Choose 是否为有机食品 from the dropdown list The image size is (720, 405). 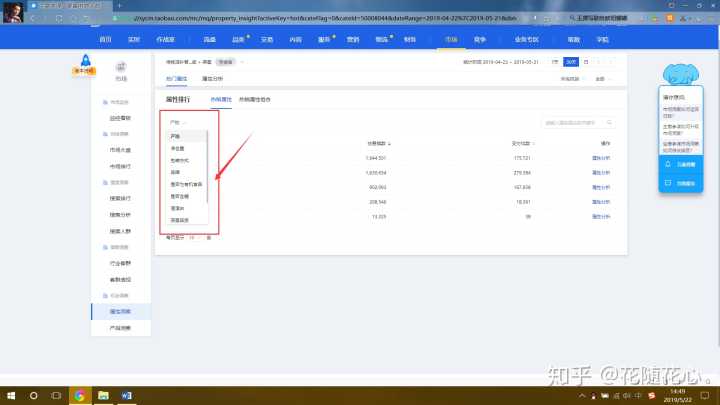click(186, 184)
